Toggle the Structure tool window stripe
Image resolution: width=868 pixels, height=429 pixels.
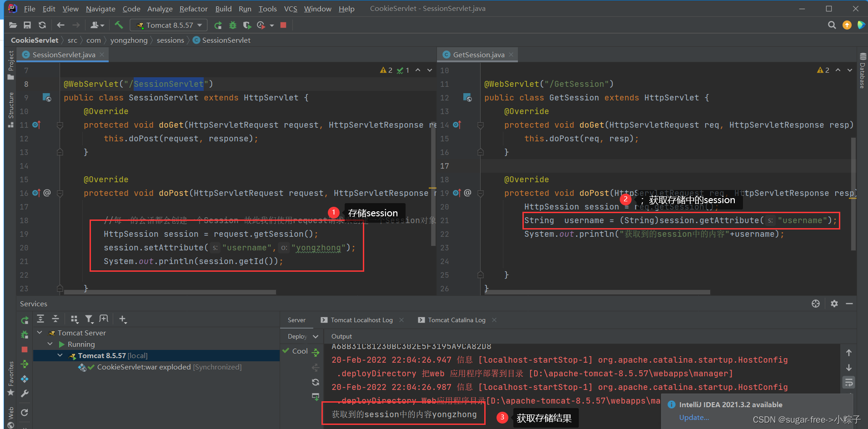click(x=10, y=110)
